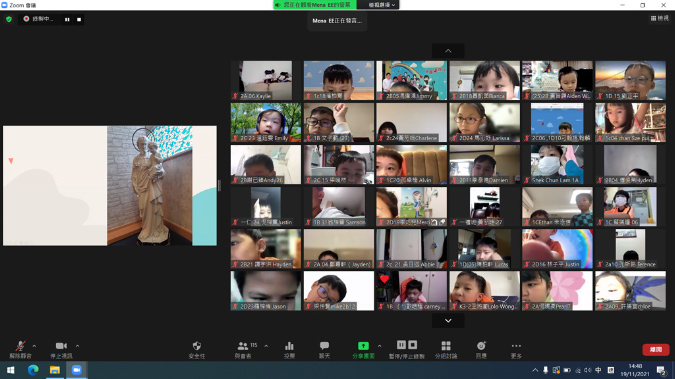675x379 pixels.
Task: Pause the recording indicator at top-left
Action: 67,19
